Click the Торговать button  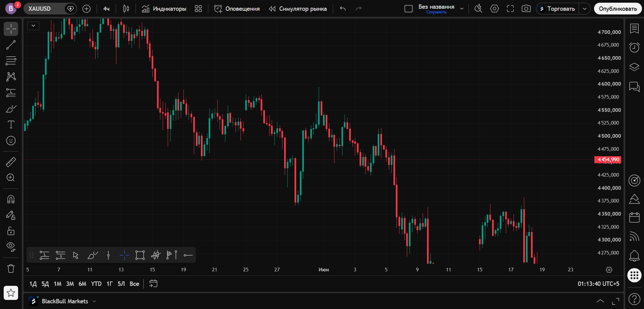click(x=558, y=9)
